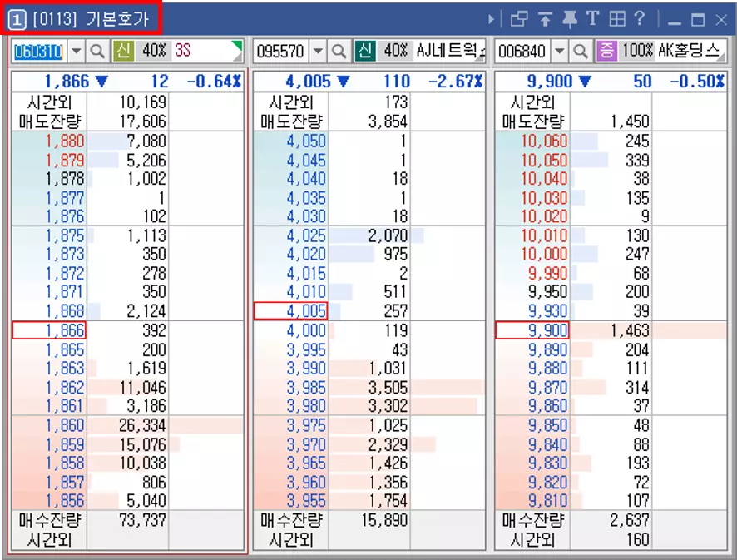Click current price 4,005 header
This screenshot has width=737, height=560.
308,82
